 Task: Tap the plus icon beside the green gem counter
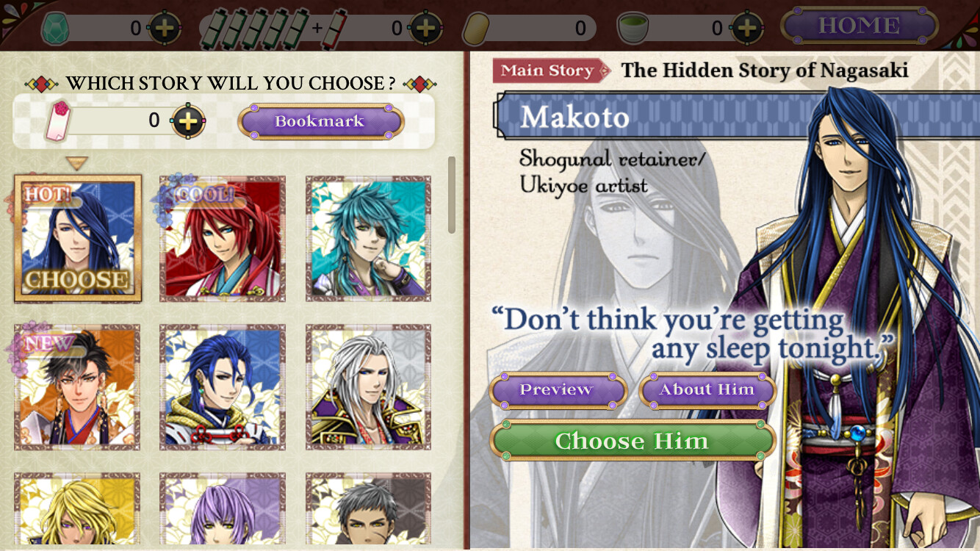point(165,29)
